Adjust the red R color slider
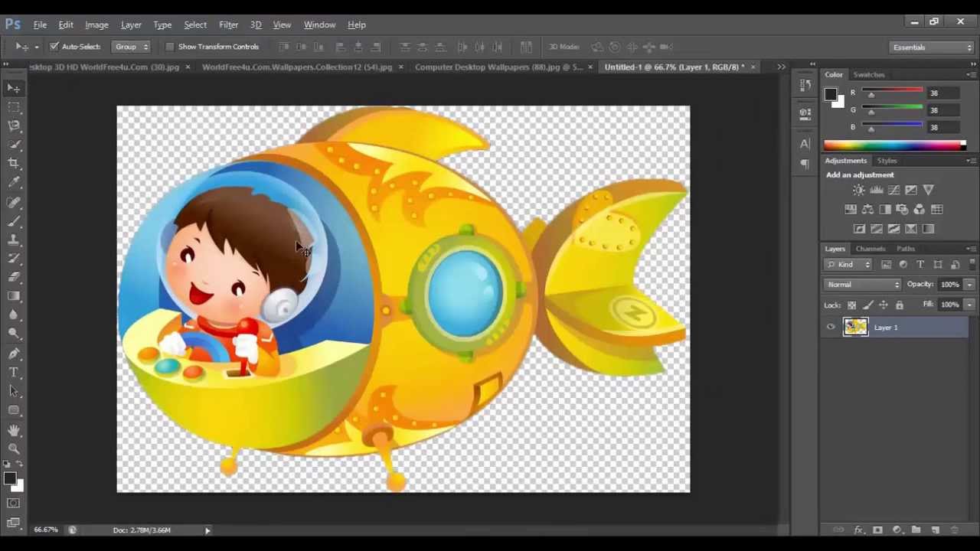The image size is (980, 551). click(x=871, y=94)
